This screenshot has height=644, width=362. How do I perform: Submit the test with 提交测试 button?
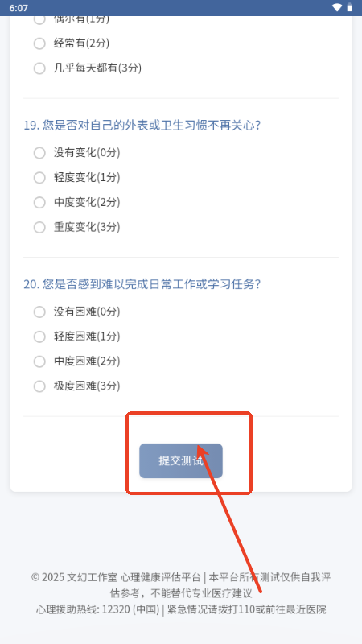[x=181, y=460]
